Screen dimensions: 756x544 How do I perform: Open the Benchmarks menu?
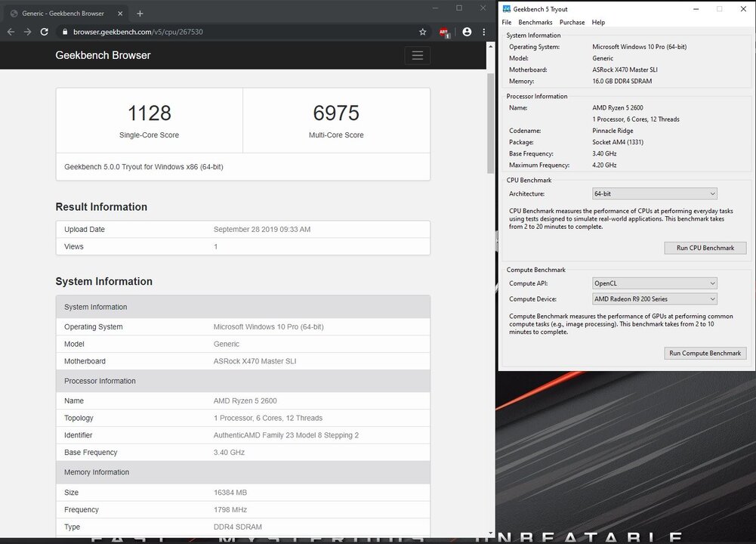535,22
